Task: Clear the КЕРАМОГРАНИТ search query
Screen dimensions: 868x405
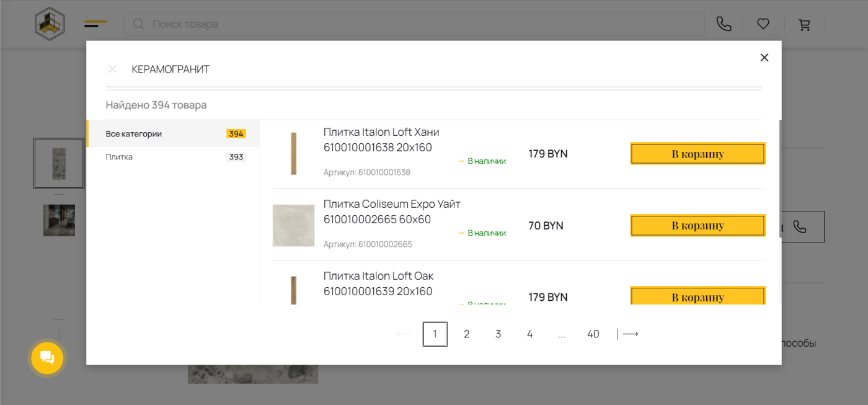Action: point(112,69)
